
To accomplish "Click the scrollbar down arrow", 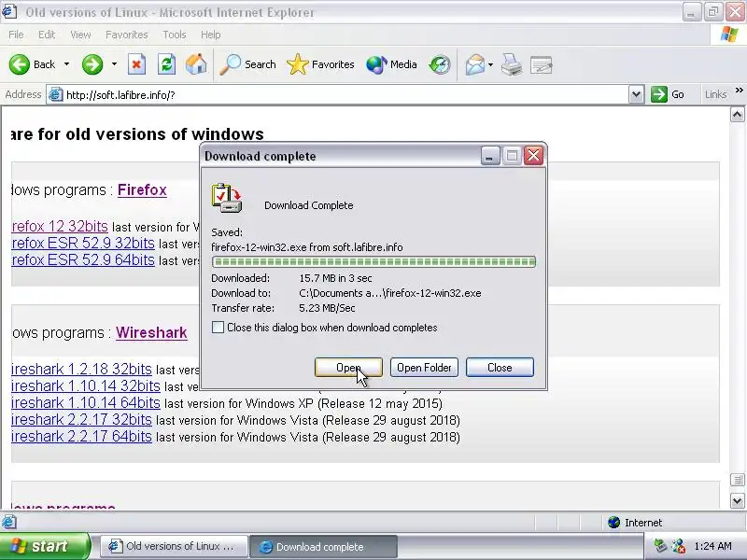I will tap(737, 500).
